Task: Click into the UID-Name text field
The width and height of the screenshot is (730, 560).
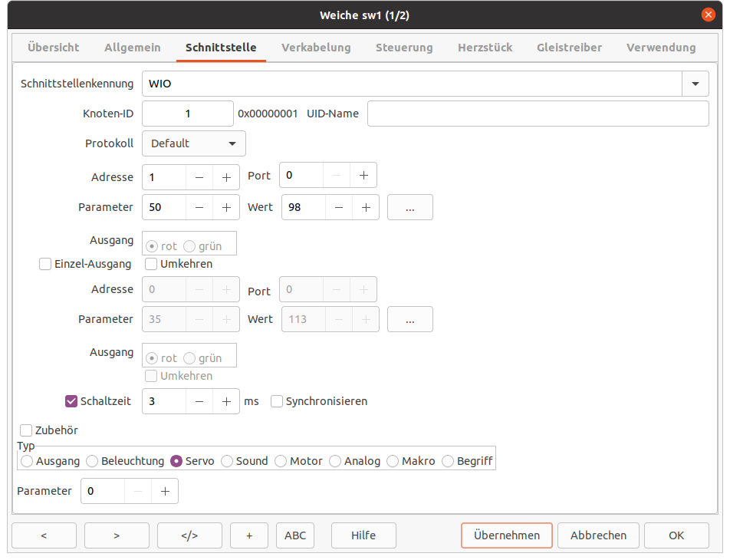Action: point(538,114)
